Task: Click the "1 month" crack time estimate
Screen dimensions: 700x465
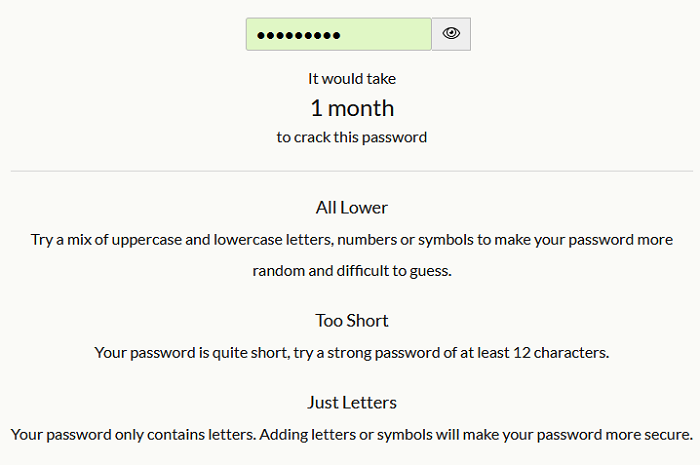Action: tap(352, 108)
